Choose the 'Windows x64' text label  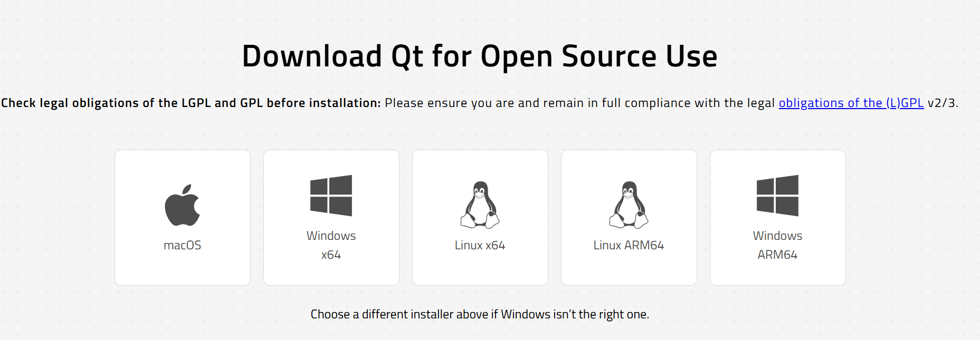pyautogui.click(x=331, y=245)
